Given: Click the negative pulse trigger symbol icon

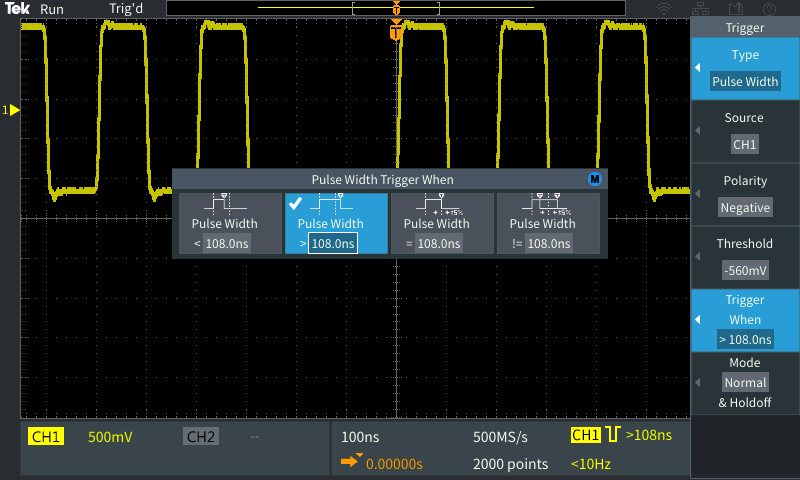Looking at the screenshot, I should [613, 436].
